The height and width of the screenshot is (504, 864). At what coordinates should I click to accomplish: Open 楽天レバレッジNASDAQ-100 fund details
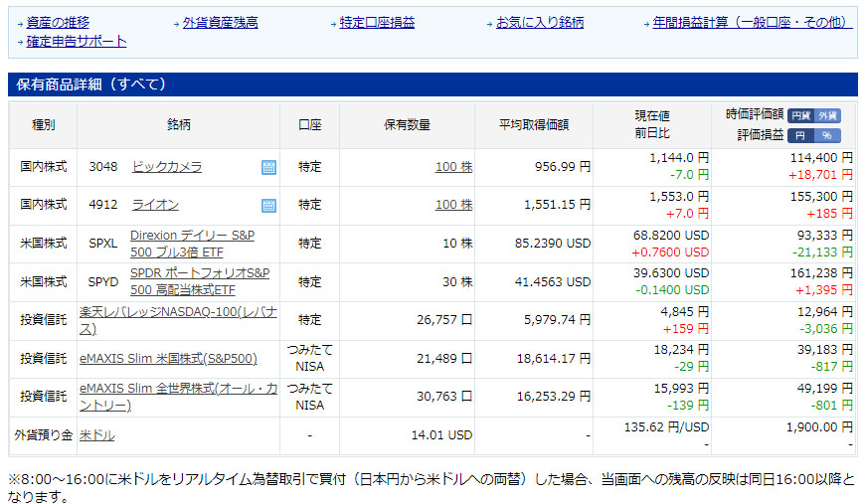(x=178, y=319)
